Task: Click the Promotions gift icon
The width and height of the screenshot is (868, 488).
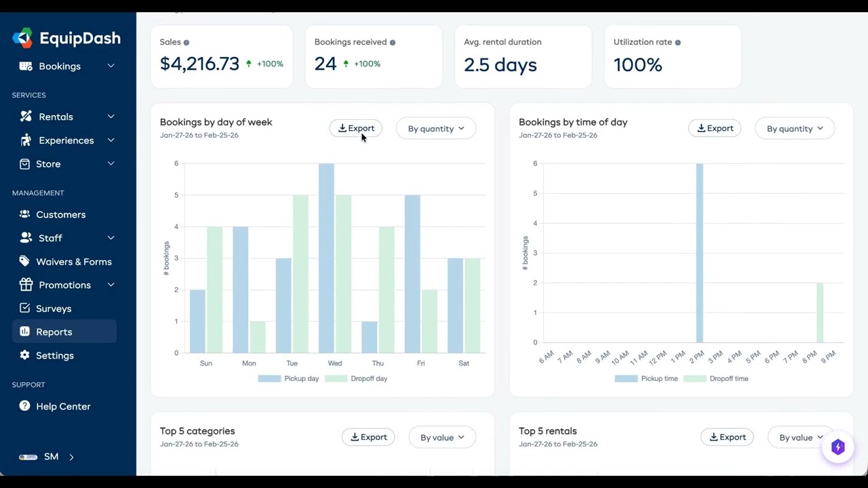Action: coord(26,285)
